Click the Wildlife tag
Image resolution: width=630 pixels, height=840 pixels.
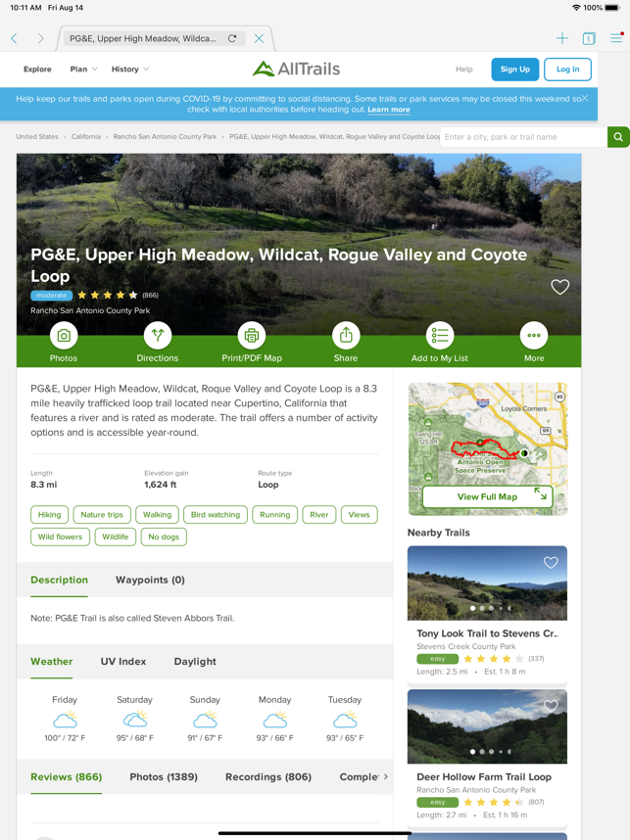click(x=116, y=537)
